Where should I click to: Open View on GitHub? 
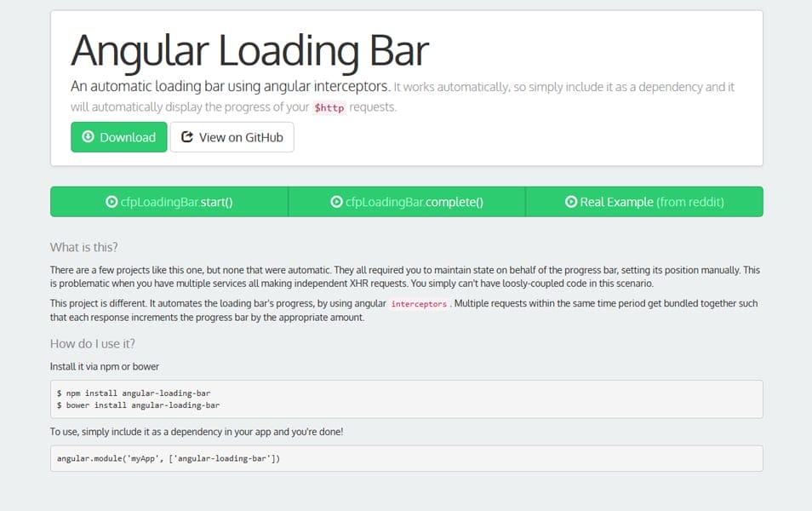point(232,136)
